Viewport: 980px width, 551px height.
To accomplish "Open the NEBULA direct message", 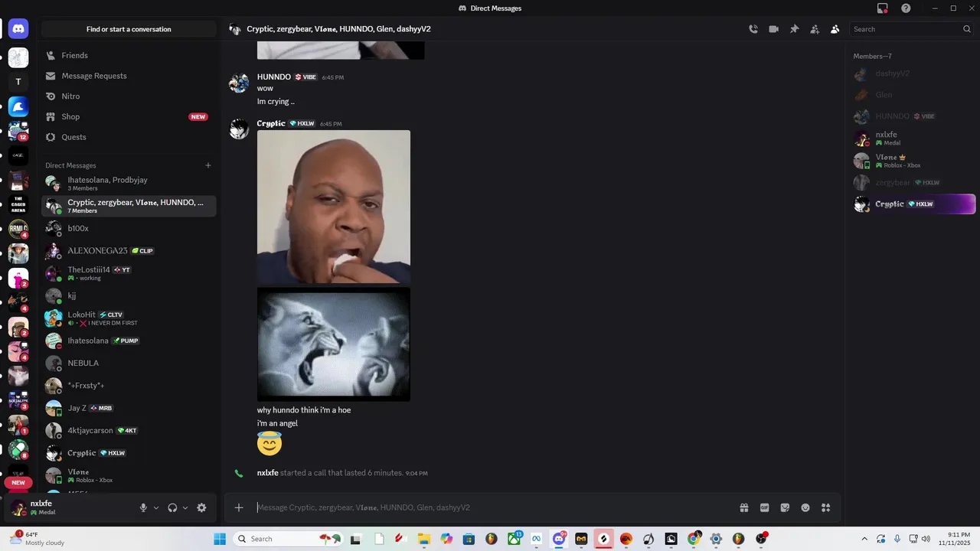I will click(129, 363).
